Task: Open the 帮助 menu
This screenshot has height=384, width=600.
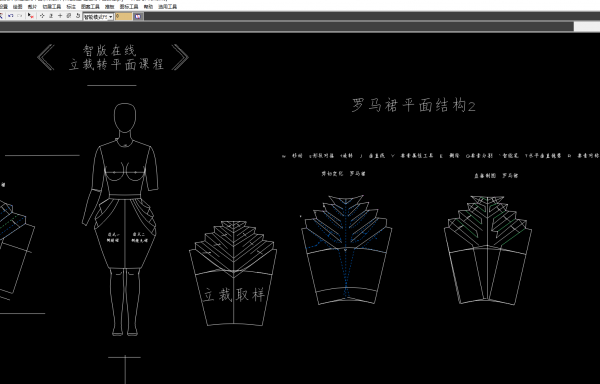Action: [x=148, y=7]
